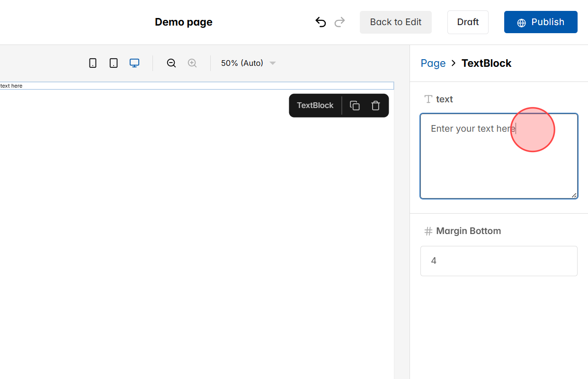Viewport: 588px width, 379px height.
Task: Delete the TextBlock with the trash icon
Action: [375, 105]
